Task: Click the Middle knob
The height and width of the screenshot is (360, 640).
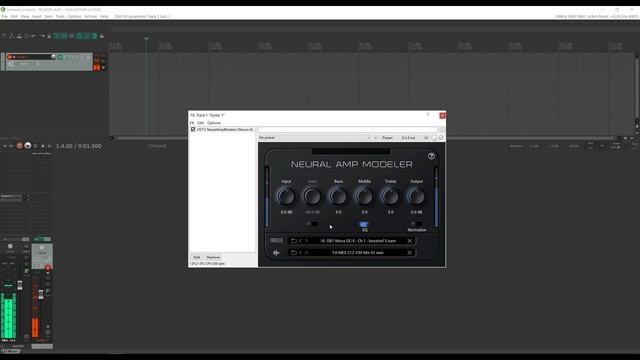Action: click(364, 196)
